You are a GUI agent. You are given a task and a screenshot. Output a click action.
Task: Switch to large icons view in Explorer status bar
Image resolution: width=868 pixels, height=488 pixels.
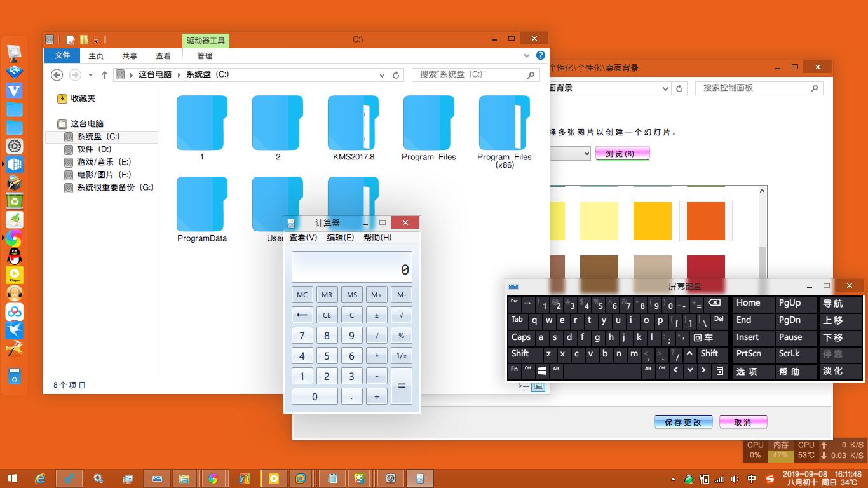click(538, 386)
